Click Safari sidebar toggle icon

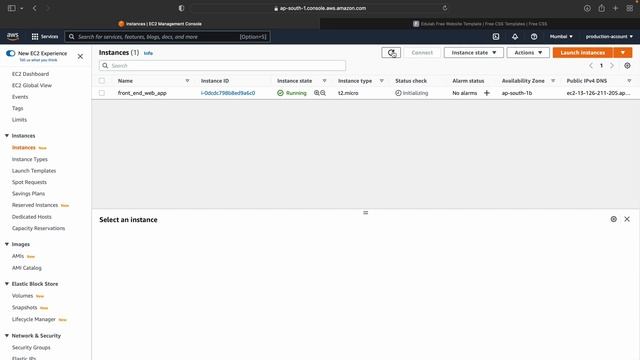click(x=12, y=8)
